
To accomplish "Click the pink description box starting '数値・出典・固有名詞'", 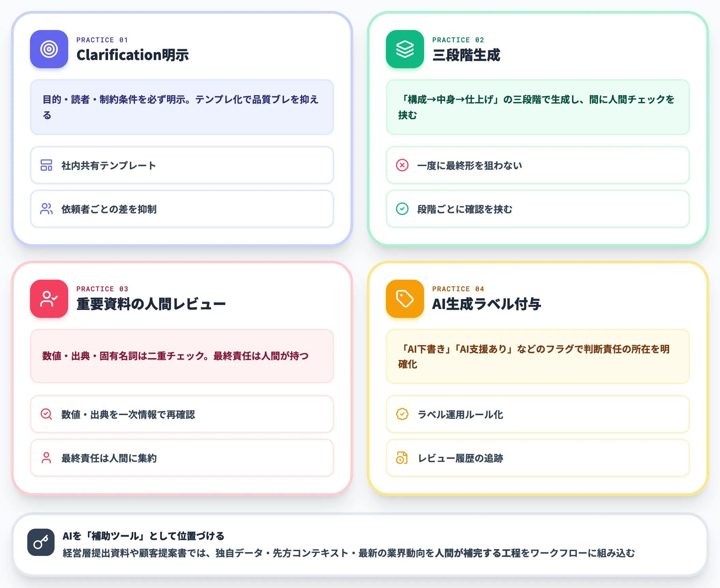I will coord(182,356).
